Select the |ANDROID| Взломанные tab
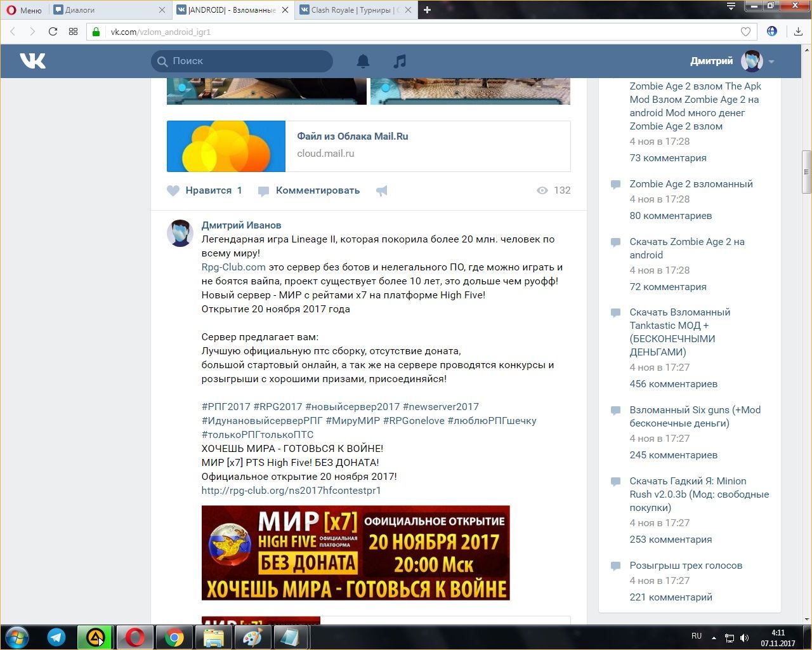812x650 pixels. point(232,10)
